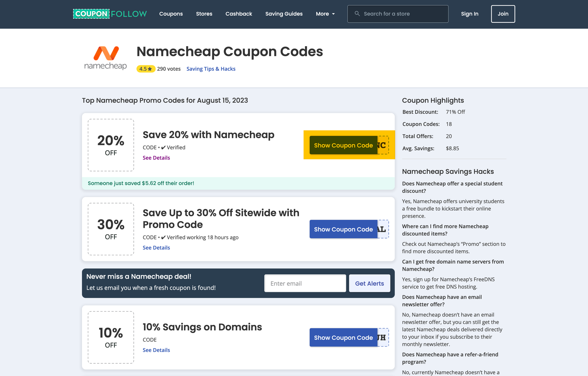The width and height of the screenshot is (588, 376).
Task: Click the free domain name servers question
Action: point(453,265)
